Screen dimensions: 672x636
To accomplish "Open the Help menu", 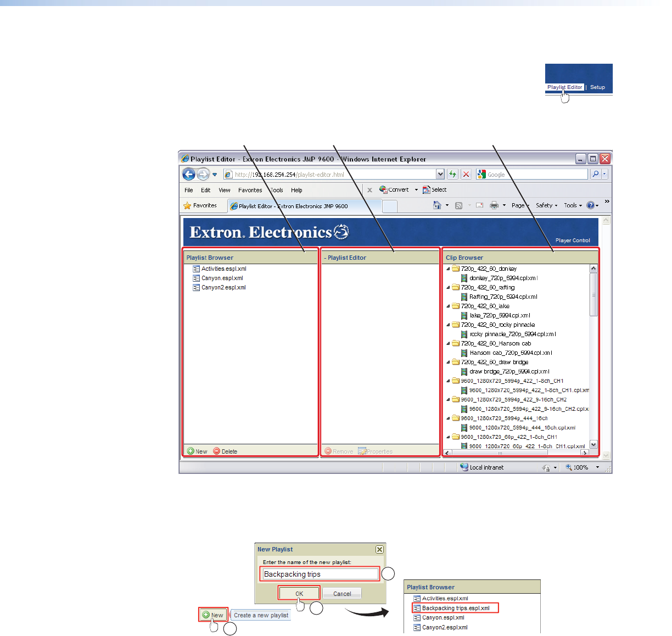I will [x=296, y=190].
